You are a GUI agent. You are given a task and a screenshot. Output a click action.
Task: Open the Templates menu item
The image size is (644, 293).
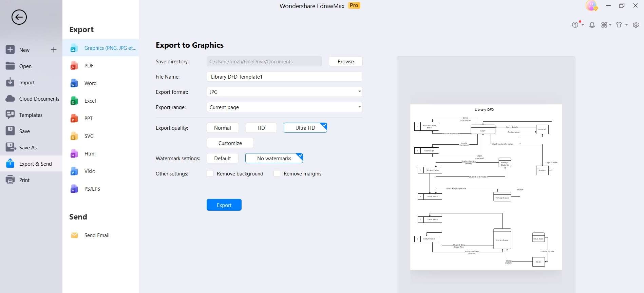click(x=31, y=115)
